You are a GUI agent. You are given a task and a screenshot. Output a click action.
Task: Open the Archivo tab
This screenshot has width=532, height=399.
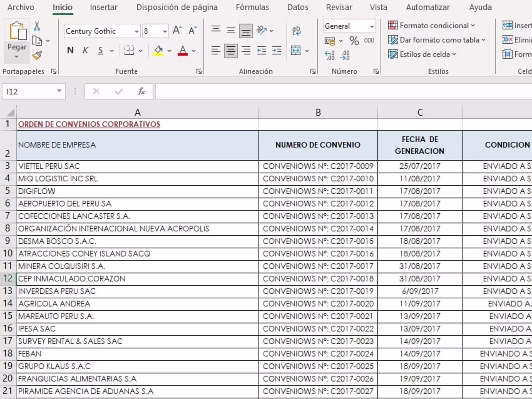[x=21, y=7]
